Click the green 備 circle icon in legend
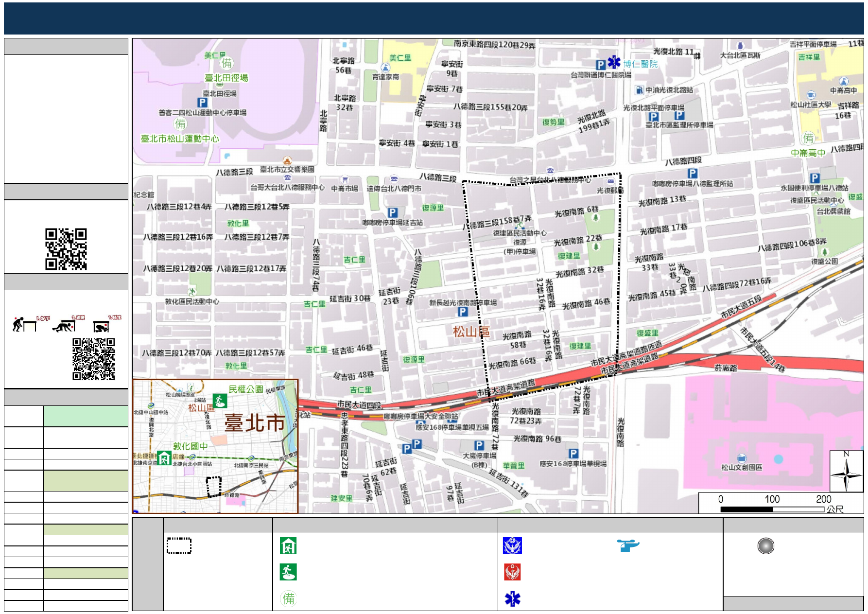This screenshot has height=614, width=868. coord(289,598)
